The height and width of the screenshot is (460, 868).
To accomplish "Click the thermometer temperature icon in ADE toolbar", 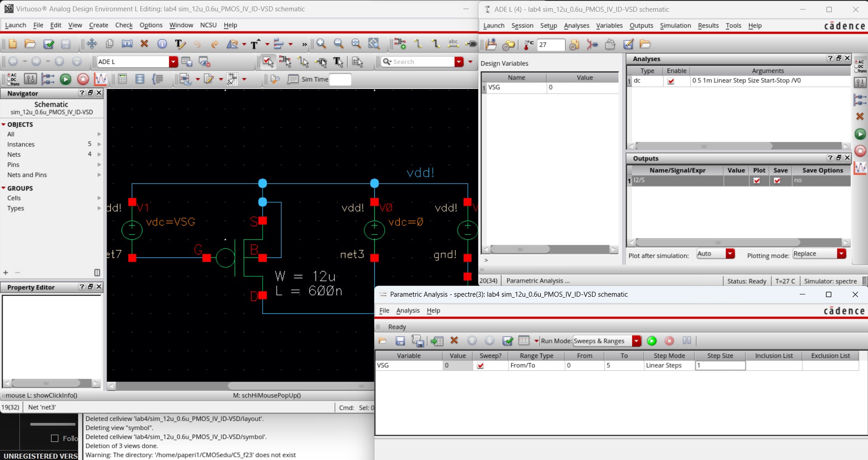I will (528, 44).
